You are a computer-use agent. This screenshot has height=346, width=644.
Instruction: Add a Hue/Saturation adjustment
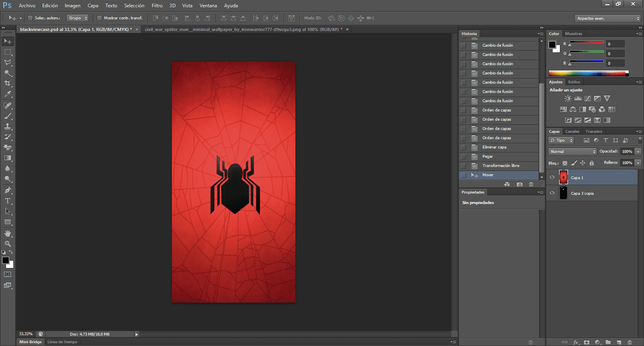click(x=563, y=109)
